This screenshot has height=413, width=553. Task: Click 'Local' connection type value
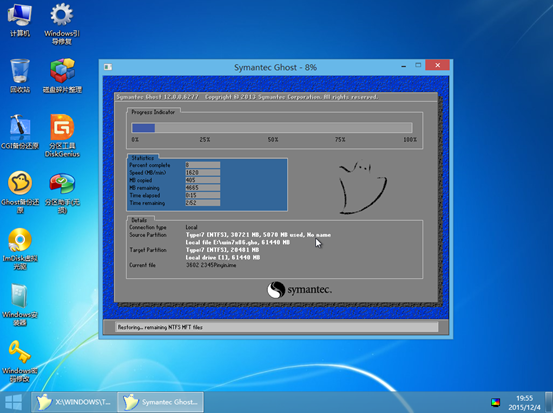[192, 227]
